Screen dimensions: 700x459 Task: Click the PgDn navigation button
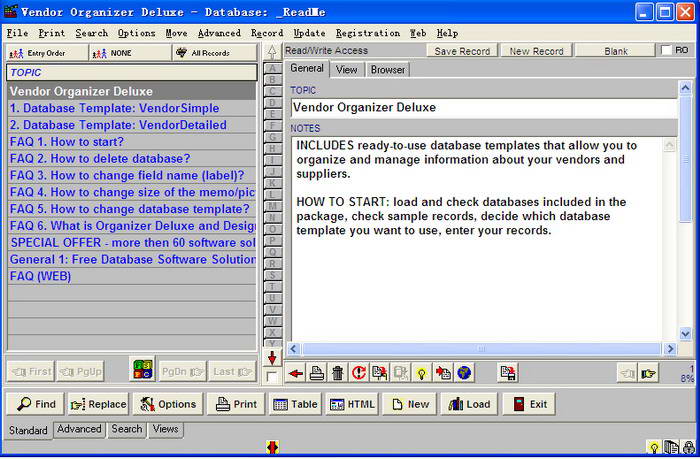pos(183,371)
